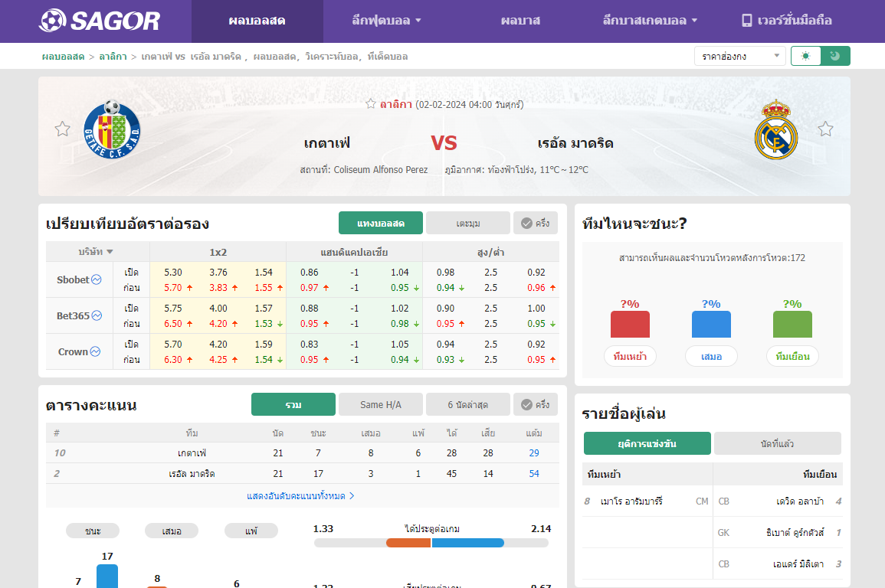Select the match-ended lineup tab

[647, 443]
